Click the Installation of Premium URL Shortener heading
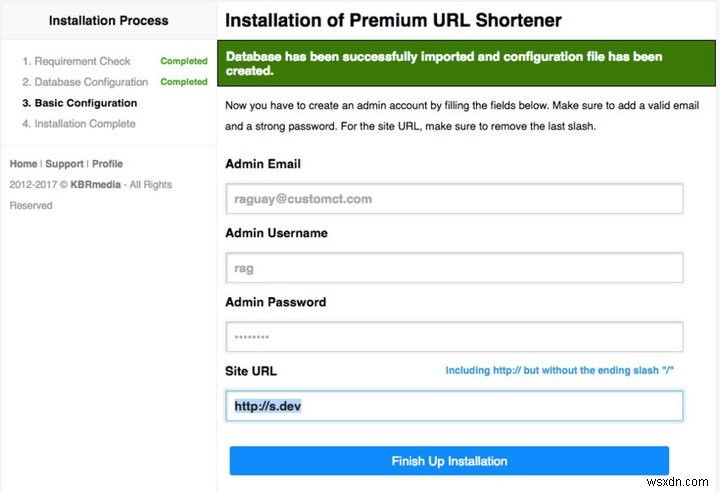 [393, 20]
